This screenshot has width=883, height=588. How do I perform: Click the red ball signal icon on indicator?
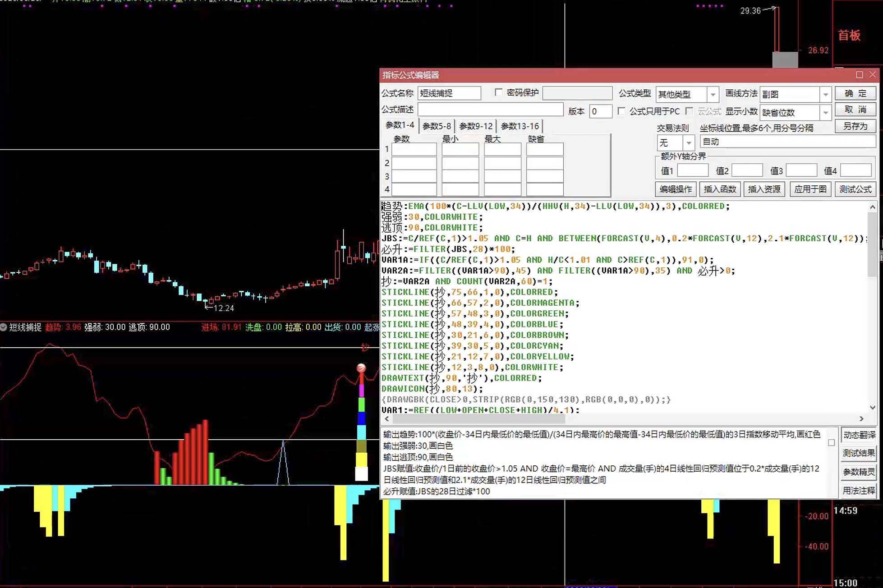tap(361, 368)
